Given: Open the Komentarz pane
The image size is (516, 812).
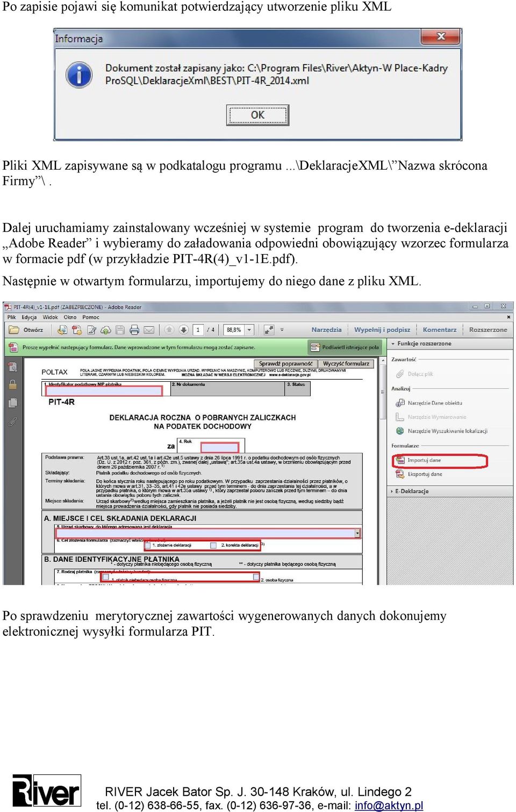Looking at the screenshot, I should tap(439, 330).
